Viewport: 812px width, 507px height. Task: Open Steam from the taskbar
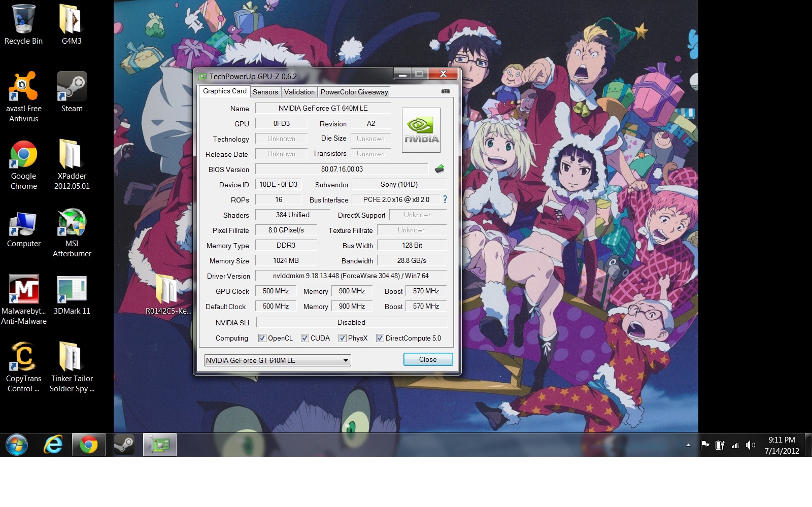(124, 445)
